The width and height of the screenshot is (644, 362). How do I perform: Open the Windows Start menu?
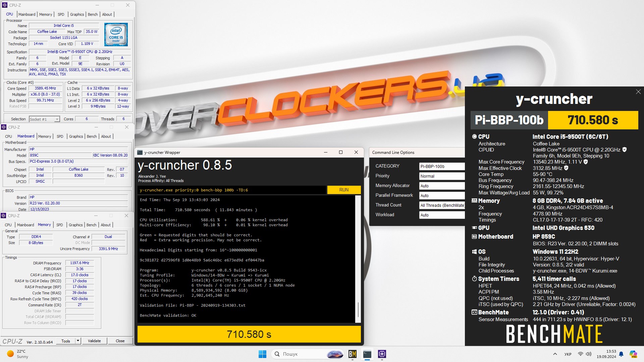click(262, 354)
